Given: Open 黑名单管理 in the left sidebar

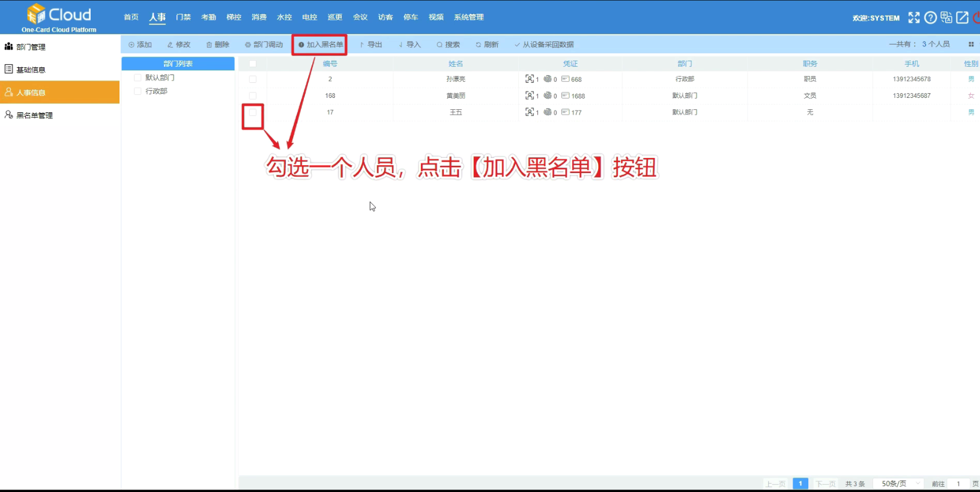Looking at the screenshot, I should click(x=34, y=115).
